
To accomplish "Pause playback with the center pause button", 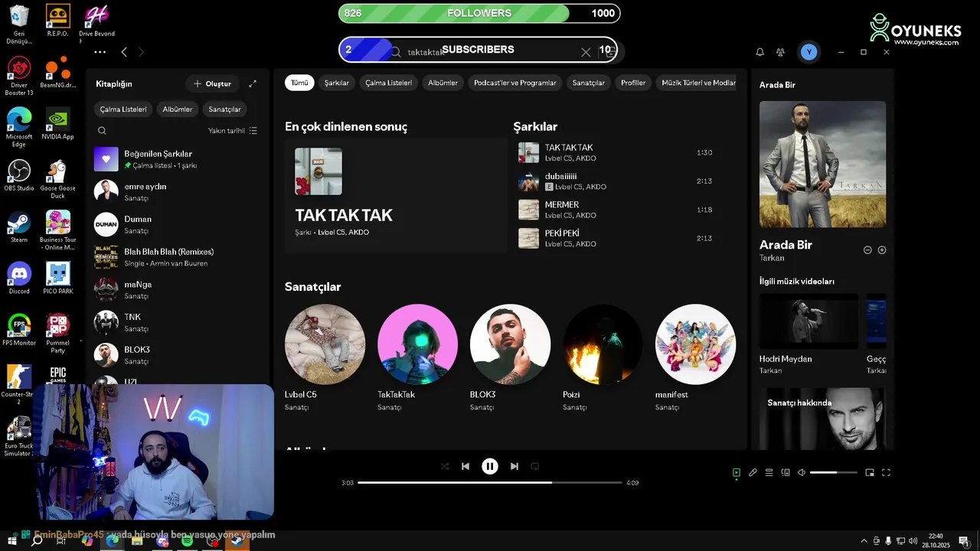I will pos(490,466).
